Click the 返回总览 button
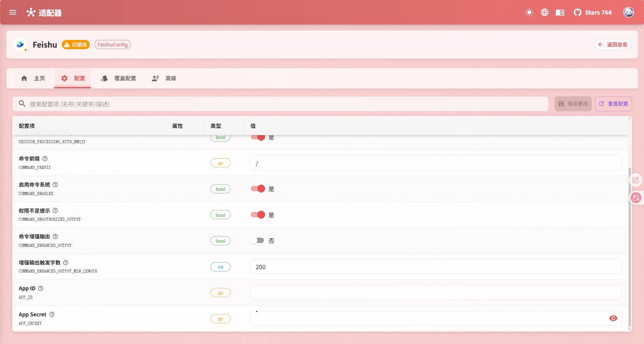 (613, 45)
